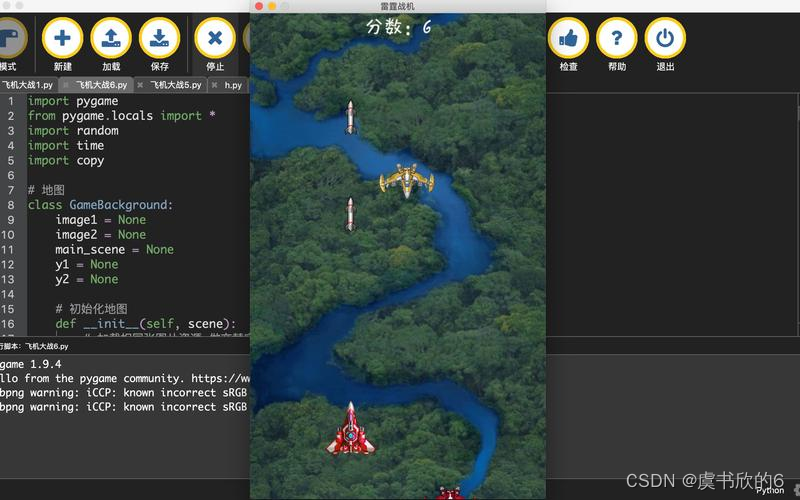Click the 分数: 6 score text

tap(398, 27)
